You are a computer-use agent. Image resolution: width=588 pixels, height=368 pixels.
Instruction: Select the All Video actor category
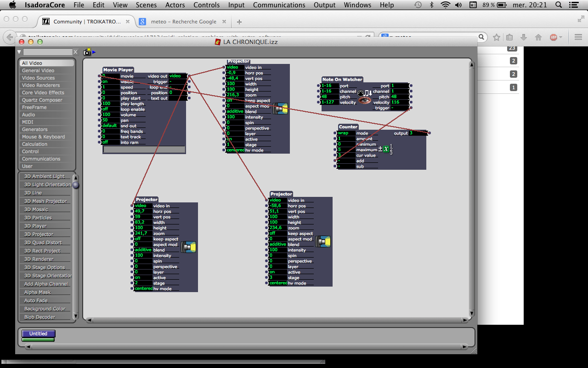pos(47,63)
